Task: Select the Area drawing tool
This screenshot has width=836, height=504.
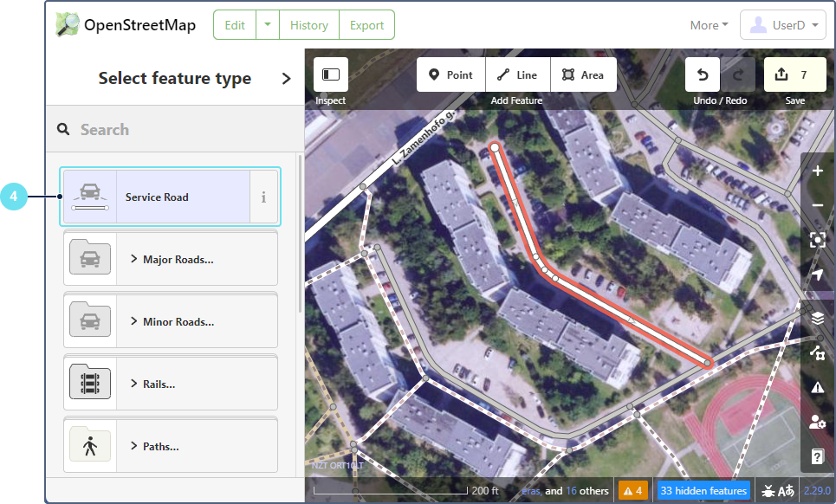Action: click(x=583, y=75)
